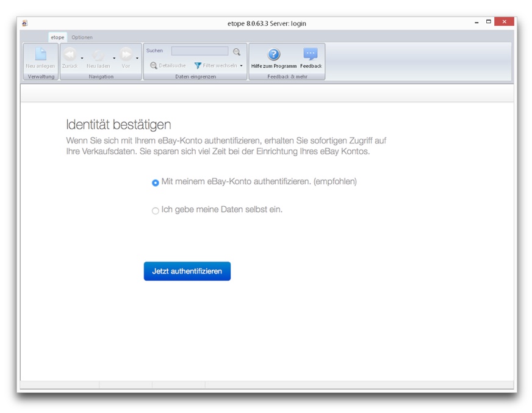Select Mit meinem eBay-Konto authentifizieren option

click(x=156, y=182)
